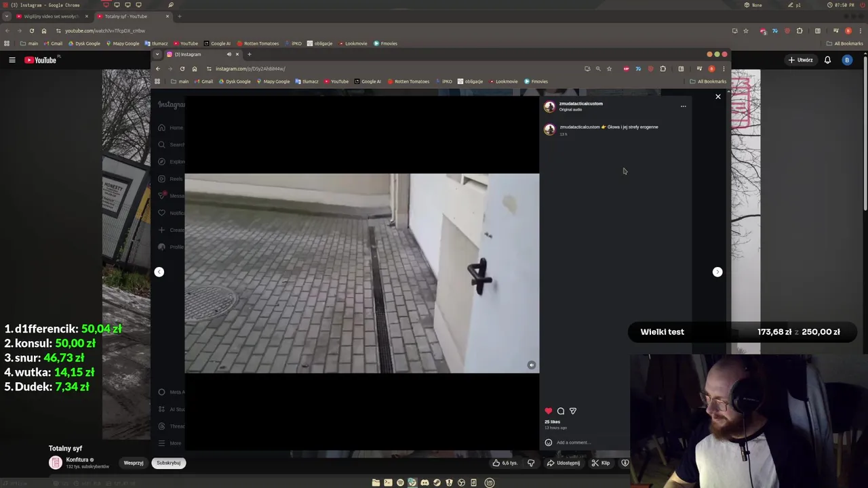The width and height of the screenshot is (868, 488).
Task: Like the YouTube video 6,6 tys.
Action: point(505,463)
